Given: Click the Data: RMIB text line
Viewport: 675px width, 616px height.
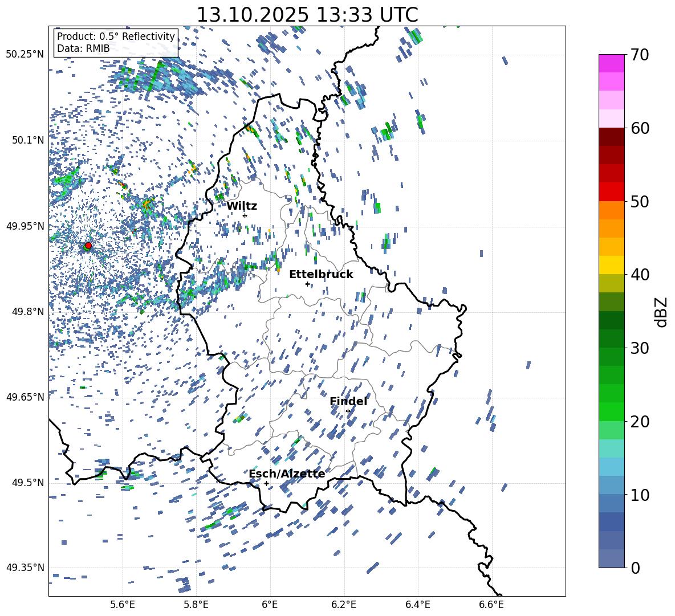Looking at the screenshot, I should [83, 48].
